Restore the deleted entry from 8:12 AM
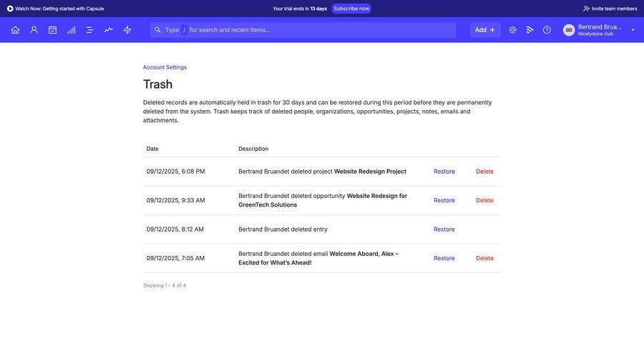Viewport: 644px width, 346px height. 444,229
